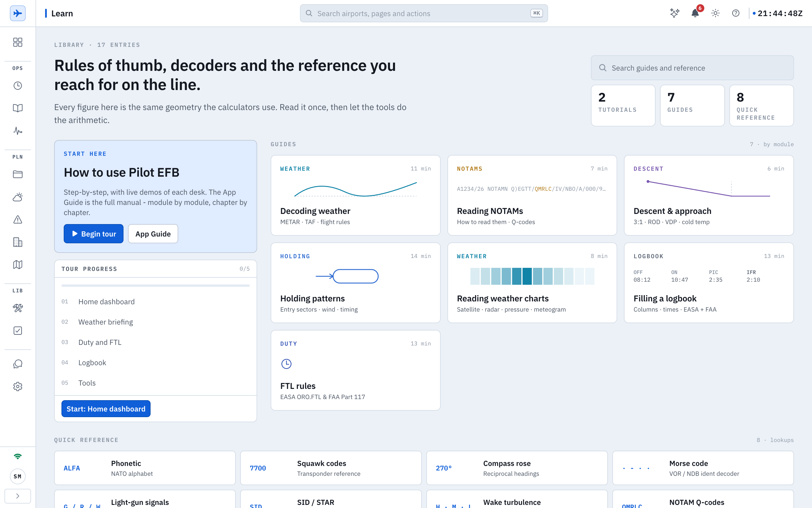The height and width of the screenshot is (508, 812).
Task: Open the pulse activity icon in sidebar
Action: pyautogui.click(x=18, y=131)
